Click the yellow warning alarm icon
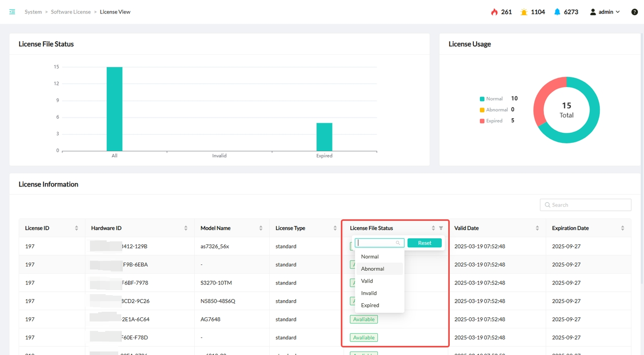The width and height of the screenshot is (644, 355). (x=524, y=12)
